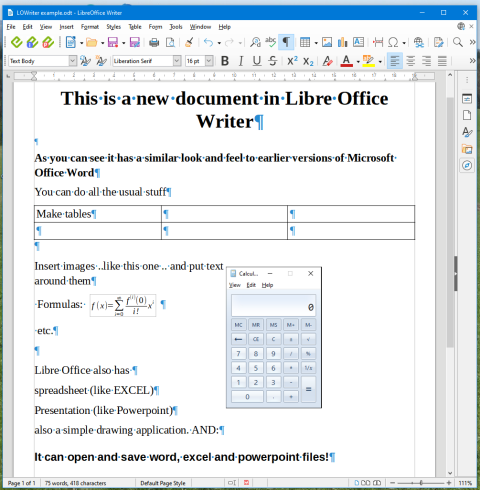The image size is (480, 490).
Task: Align text right
Action: pyautogui.click(x=426, y=61)
